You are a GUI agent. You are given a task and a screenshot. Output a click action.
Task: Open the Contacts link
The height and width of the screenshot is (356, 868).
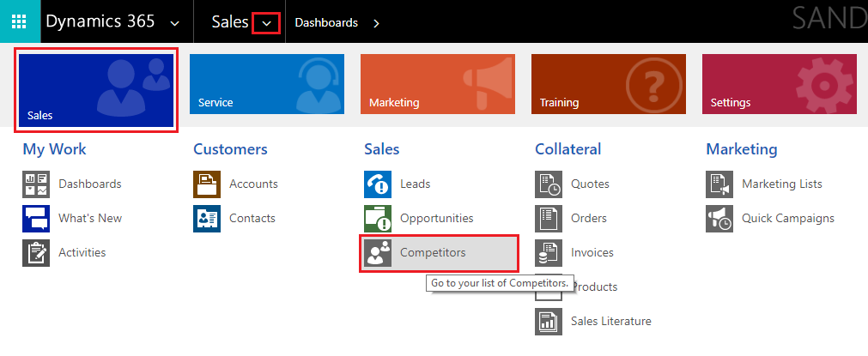[x=252, y=219]
